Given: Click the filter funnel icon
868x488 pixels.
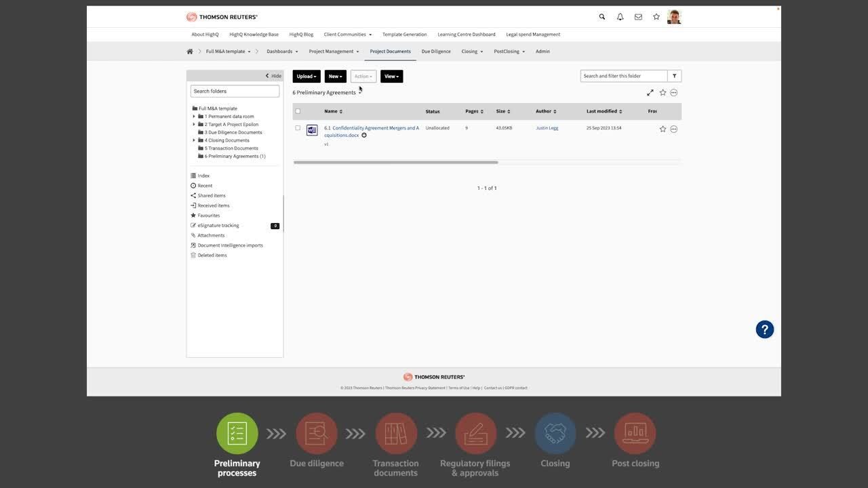Looking at the screenshot, I should coord(674,76).
